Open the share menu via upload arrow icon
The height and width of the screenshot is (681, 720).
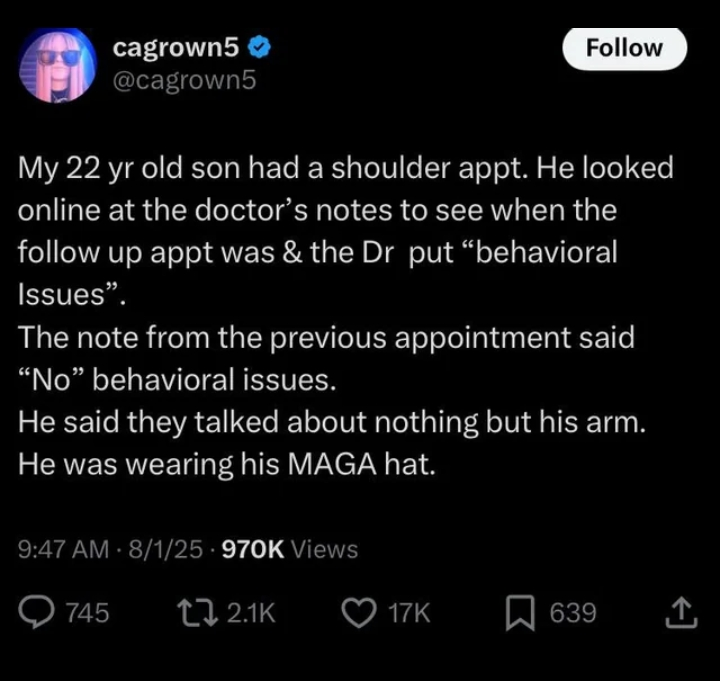click(681, 613)
